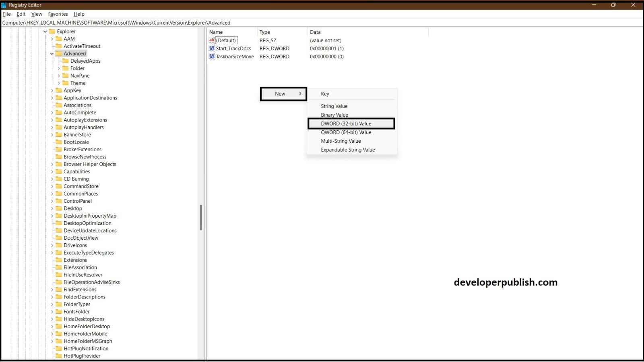Open the Favorites menu

[58, 14]
